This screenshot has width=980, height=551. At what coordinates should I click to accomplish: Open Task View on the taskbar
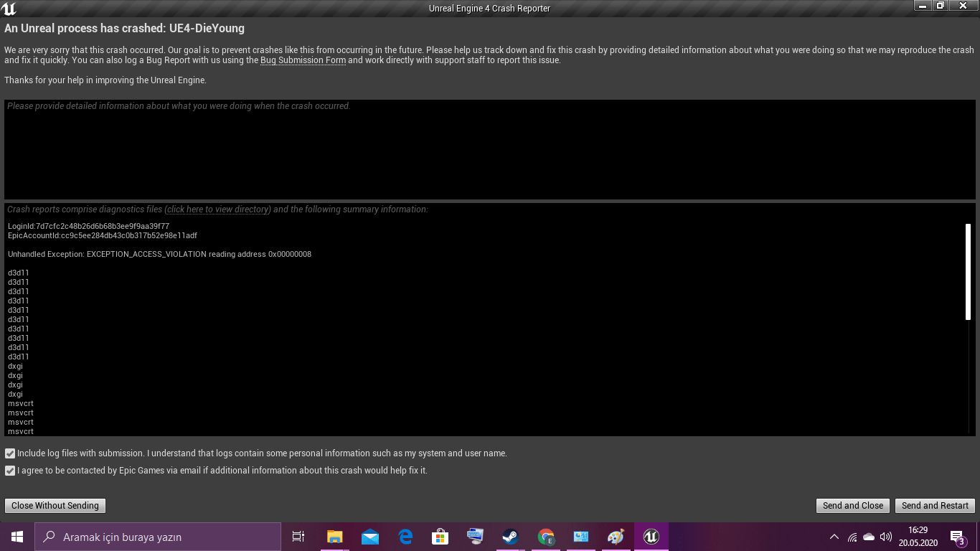(298, 537)
